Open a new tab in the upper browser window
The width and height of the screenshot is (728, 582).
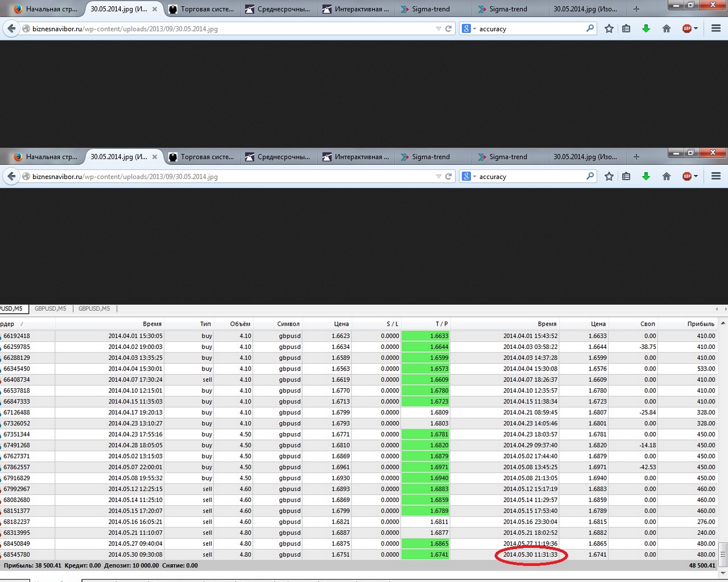(x=636, y=9)
